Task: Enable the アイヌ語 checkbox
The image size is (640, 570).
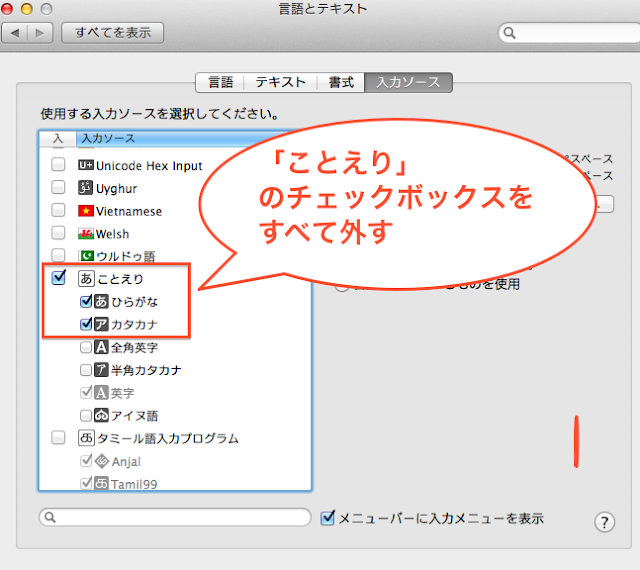Action: click(x=86, y=416)
